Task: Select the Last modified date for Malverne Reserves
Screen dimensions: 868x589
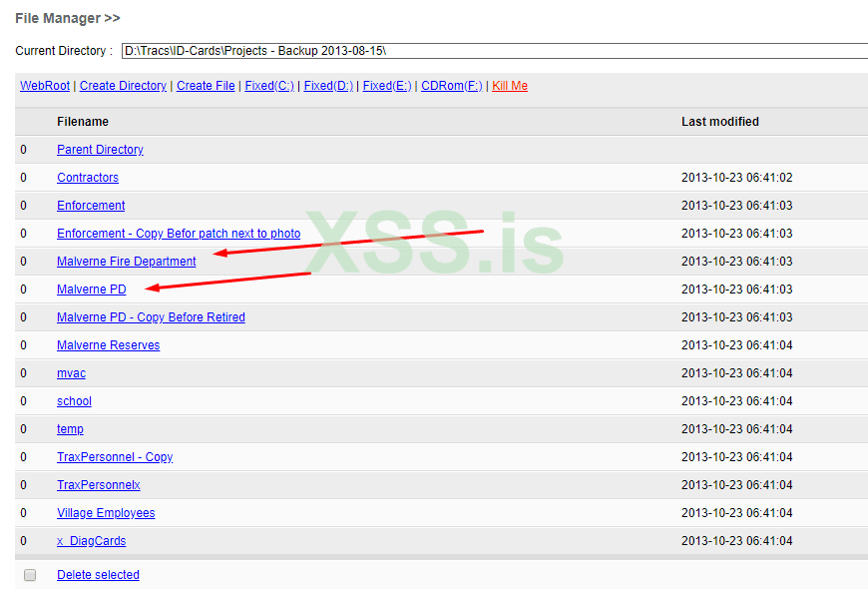Action: pyautogui.click(x=737, y=345)
